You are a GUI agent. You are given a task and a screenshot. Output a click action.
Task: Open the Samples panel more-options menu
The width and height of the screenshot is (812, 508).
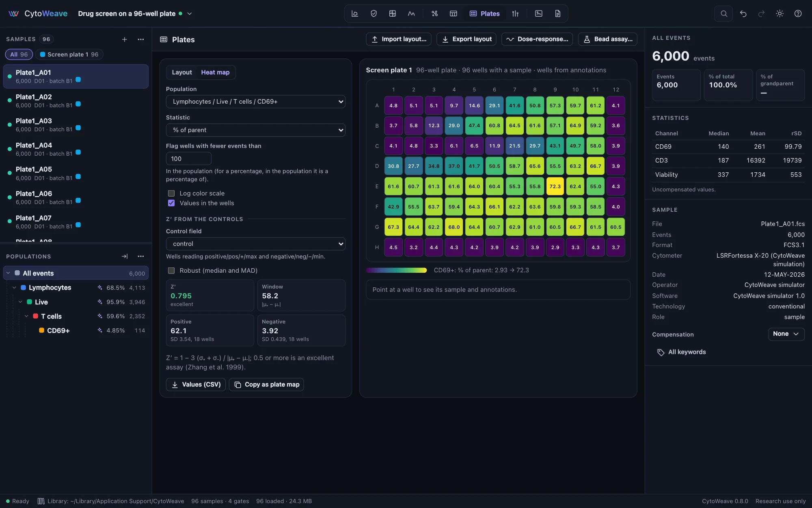[141, 39]
